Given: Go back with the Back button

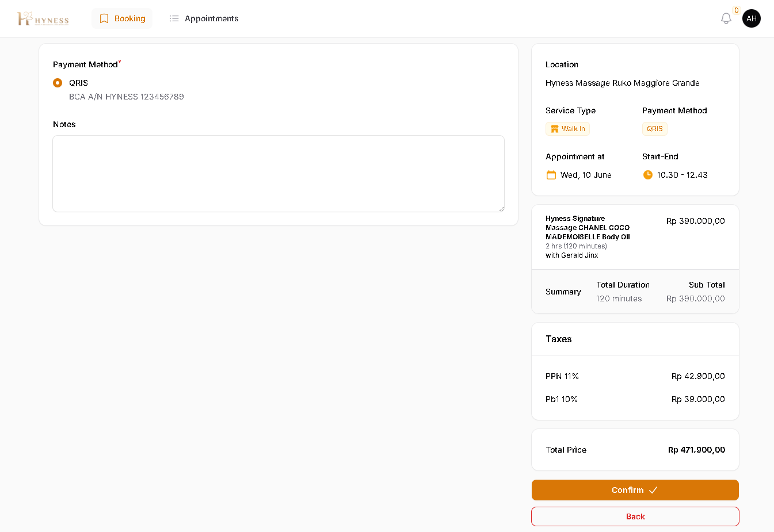Looking at the screenshot, I should coord(635,516).
